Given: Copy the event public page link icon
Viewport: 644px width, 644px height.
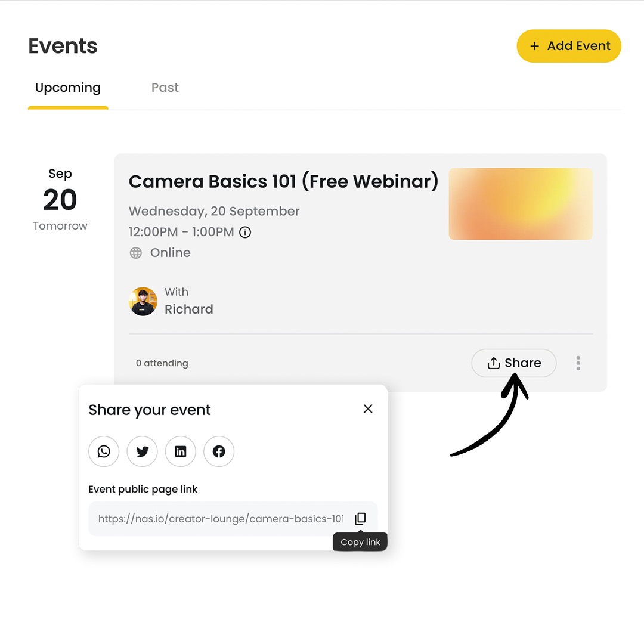Looking at the screenshot, I should pos(360,518).
